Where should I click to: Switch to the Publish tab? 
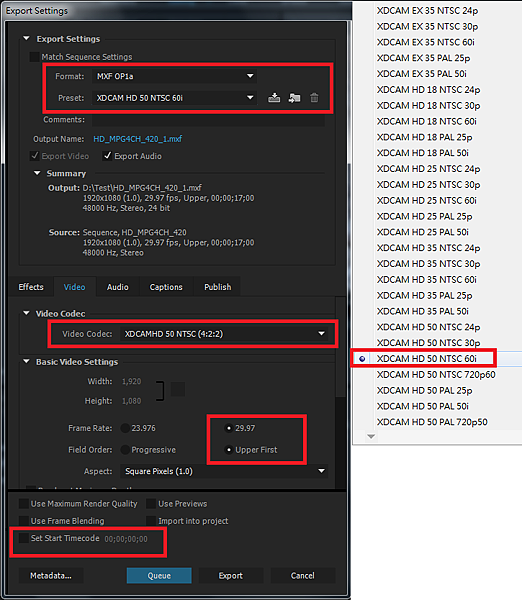pos(217,287)
